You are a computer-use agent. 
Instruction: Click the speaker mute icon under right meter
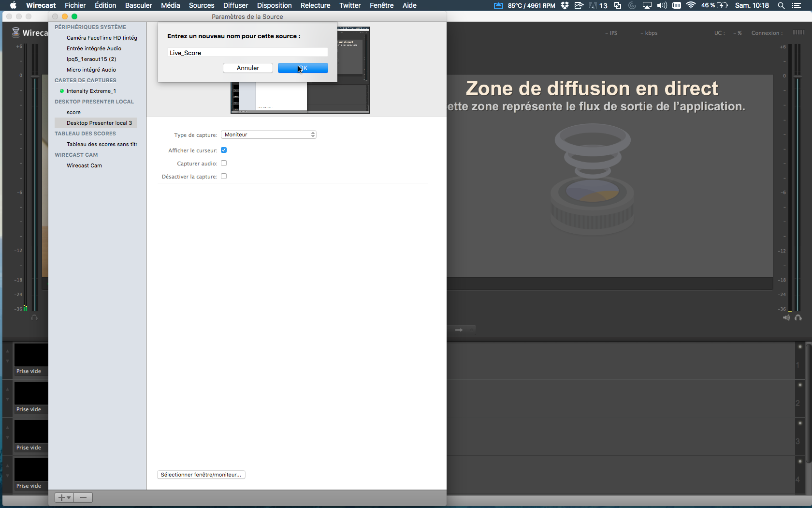(x=786, y=318)
